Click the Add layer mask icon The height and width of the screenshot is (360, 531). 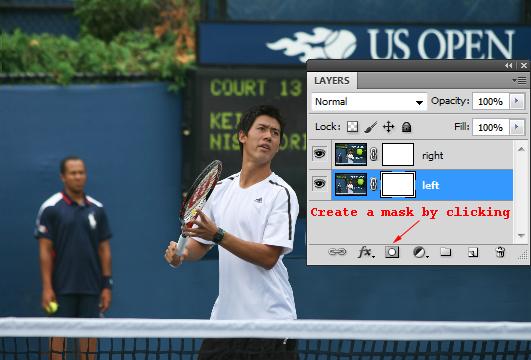pos(392,252)
